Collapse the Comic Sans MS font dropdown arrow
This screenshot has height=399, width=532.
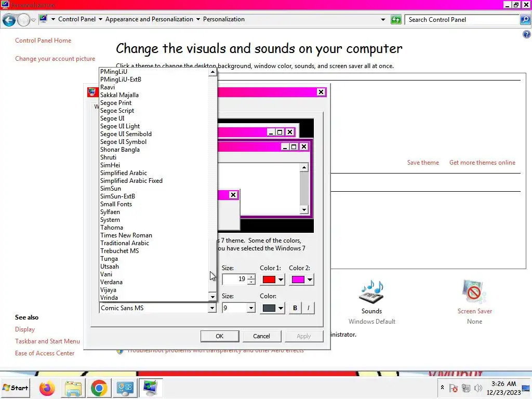pyautogui.click(x=212, y=308)
